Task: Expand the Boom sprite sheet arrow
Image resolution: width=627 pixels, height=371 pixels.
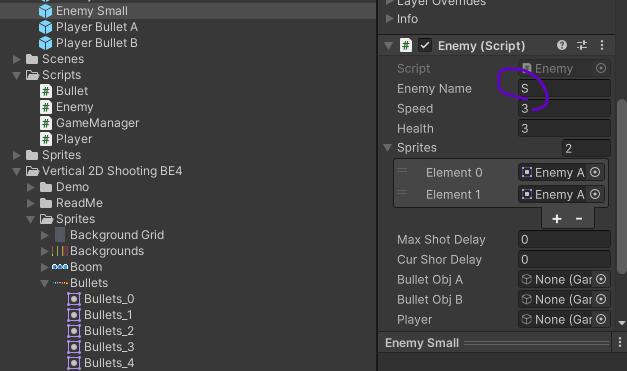Action: (45, 267)
